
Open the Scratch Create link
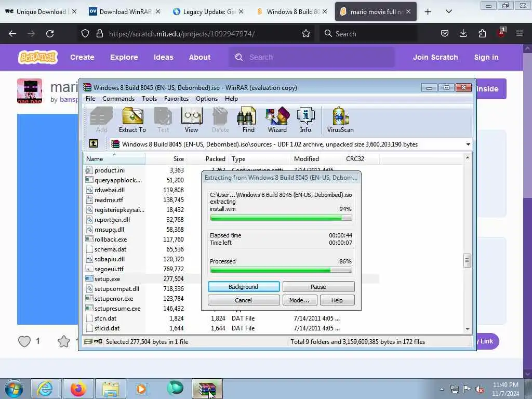click(x=82, y=57)
